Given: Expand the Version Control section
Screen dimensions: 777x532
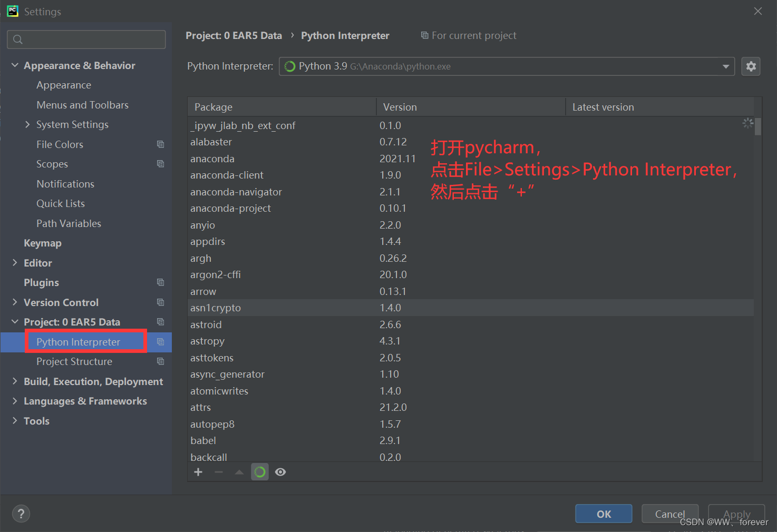Looking at the screenshot, I should [15, 302].
